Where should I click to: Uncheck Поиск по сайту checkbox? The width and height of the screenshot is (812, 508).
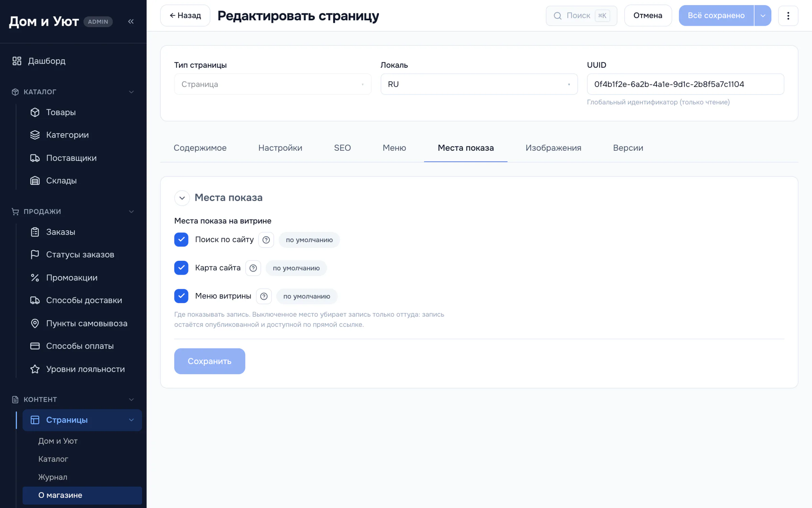tap(181, 239)
